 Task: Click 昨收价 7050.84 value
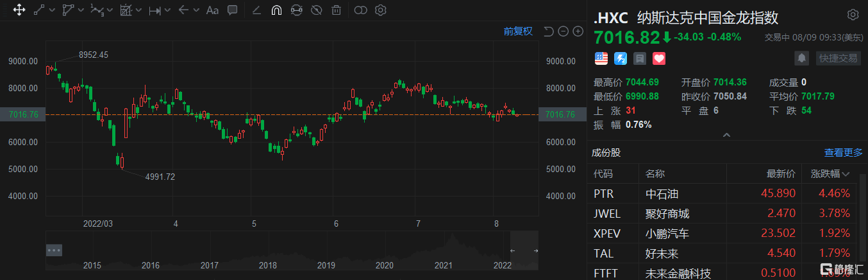tap(731, 96)
